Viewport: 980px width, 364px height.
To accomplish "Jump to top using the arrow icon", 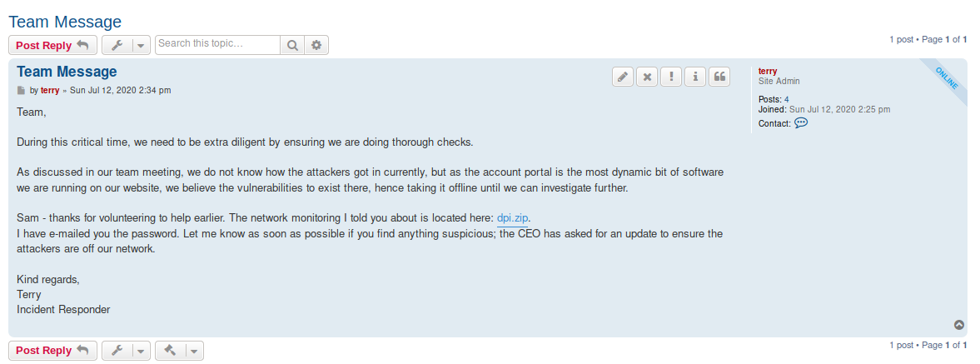I will (959, 325).
